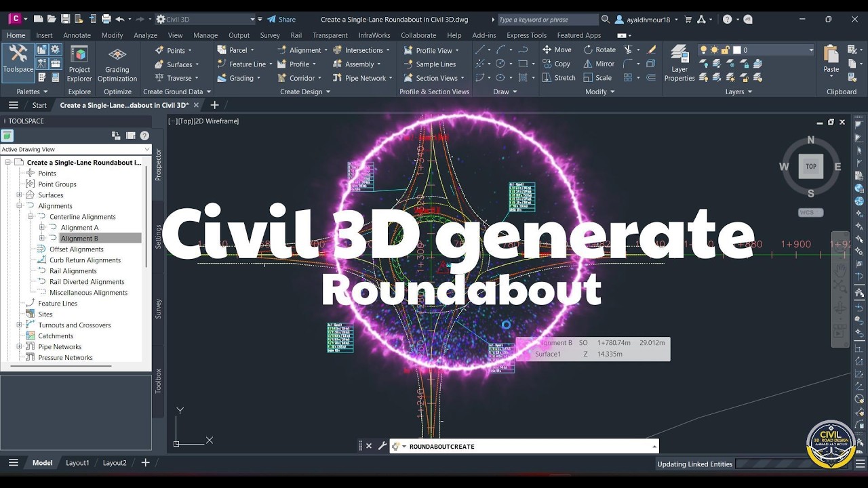The width and height of the screenshot is (868, 488).
Task: Select Feature Lines tree item
Action: point(58,304)
